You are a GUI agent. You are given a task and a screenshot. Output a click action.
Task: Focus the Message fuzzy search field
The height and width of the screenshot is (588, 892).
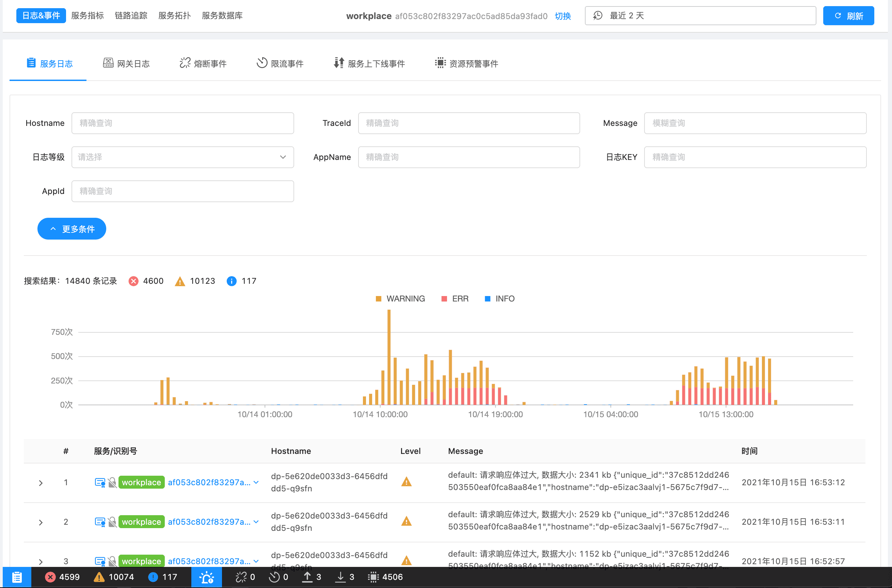tap(755, 123)
